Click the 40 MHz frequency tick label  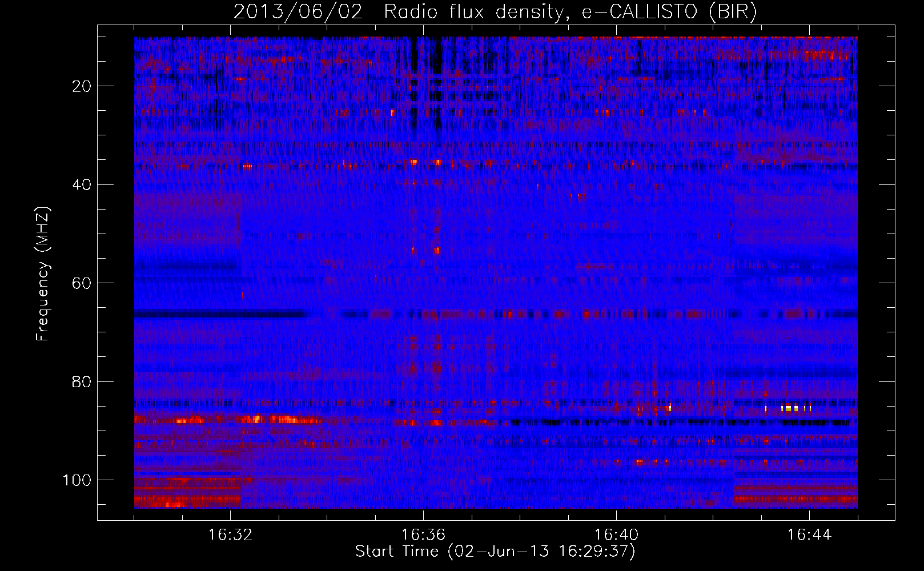[x=82, y=185]
